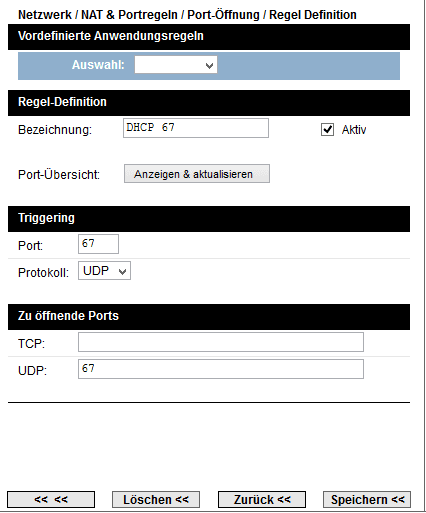Image resolution: width=426 pixels, height=513 pixels.
Task: Click the Aktiv label text
Action: (354, 130)
